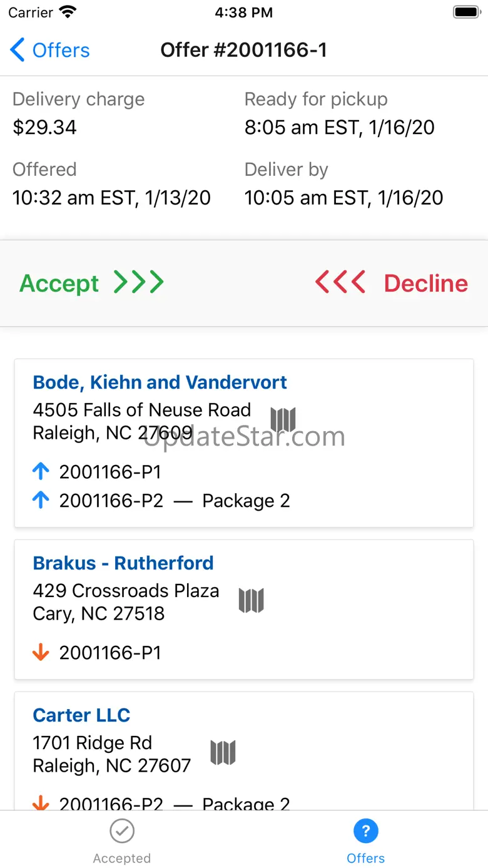Tap the red Decline chevrons
488x868 pixels.
pyautogui.click(x=340, y=283)
